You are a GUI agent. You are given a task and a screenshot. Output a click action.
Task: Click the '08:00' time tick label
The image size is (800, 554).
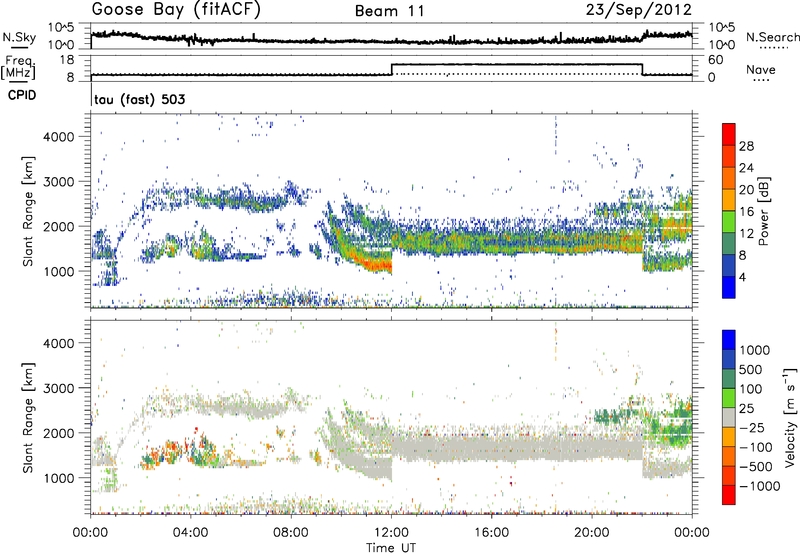click(x=291, y=533)
